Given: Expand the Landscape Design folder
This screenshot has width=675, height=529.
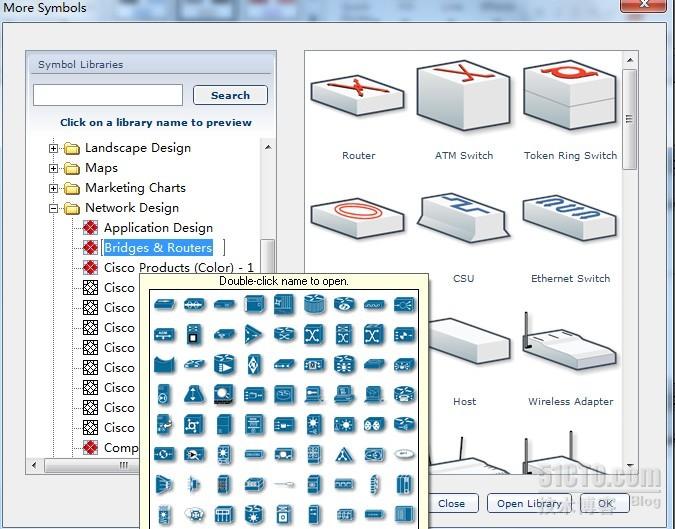Looking at the screenshot, I should 53,148.
